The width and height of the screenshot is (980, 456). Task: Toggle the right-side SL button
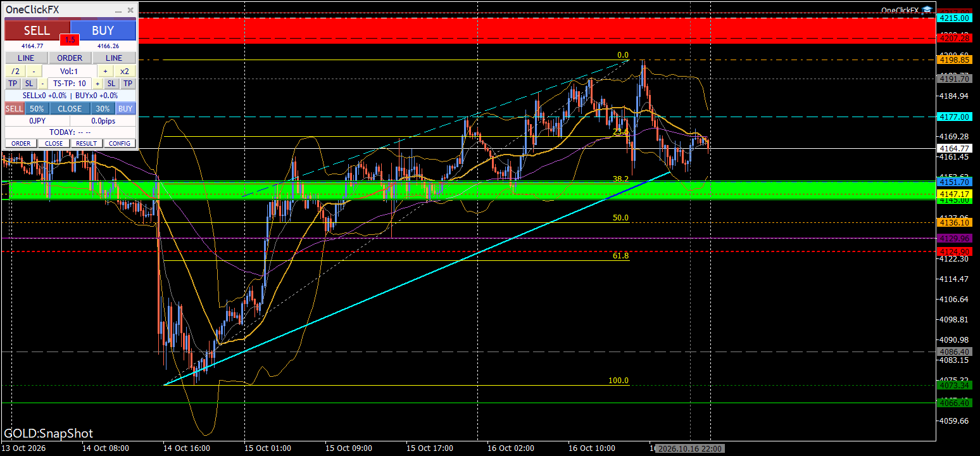click(x=111, y=84)
